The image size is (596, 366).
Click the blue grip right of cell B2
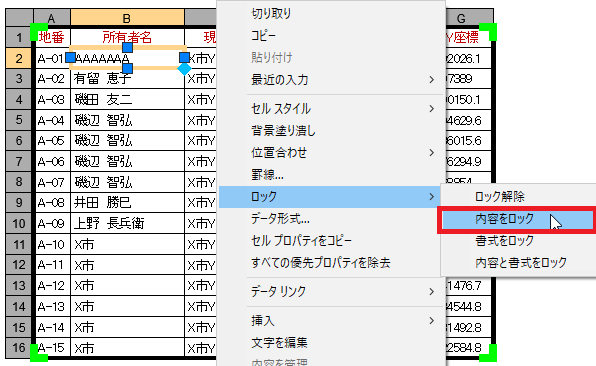[x=184, y=58]
